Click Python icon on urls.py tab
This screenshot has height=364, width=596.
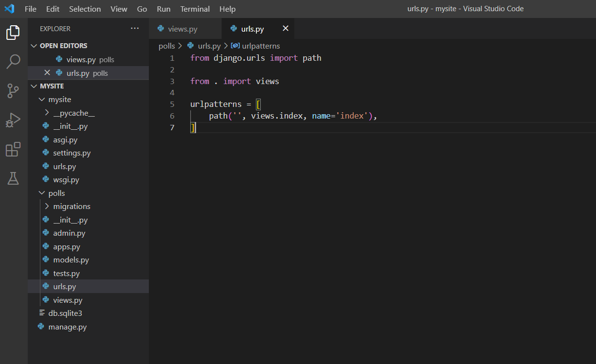234,29
